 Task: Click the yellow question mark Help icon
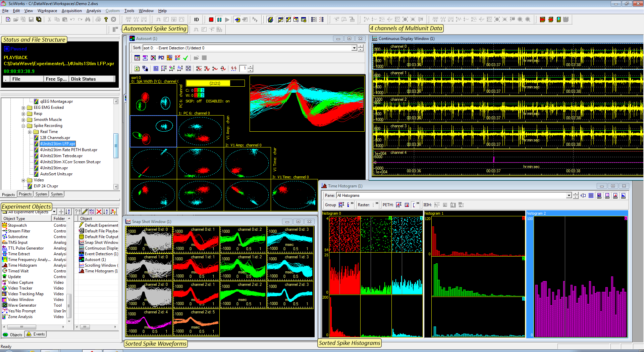[x=106, y=20]
